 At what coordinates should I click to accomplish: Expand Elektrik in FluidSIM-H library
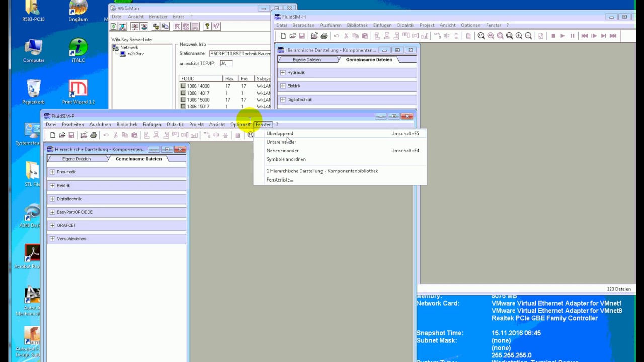283,86
